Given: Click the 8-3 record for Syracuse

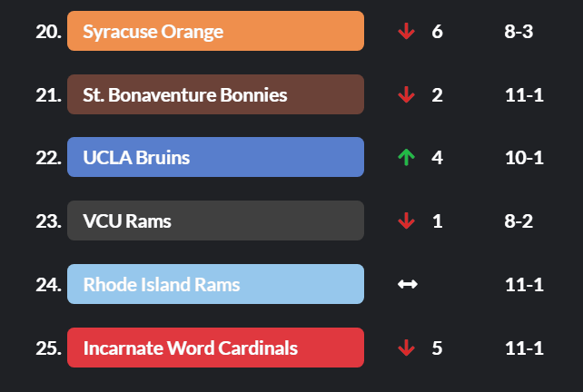Looking at the screenshot, I should coord(519,32).
